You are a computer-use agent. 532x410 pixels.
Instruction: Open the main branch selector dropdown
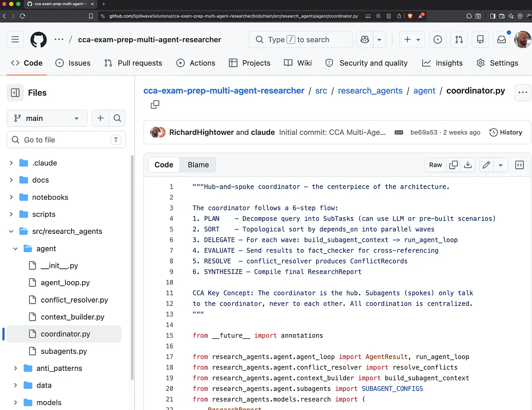coord(47,118)
